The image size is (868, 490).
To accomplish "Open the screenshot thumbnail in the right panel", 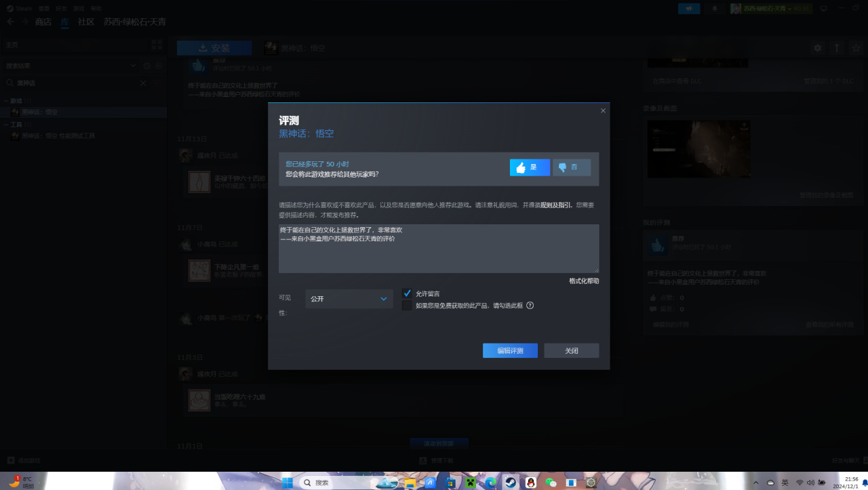I will (x=698, y=149).
